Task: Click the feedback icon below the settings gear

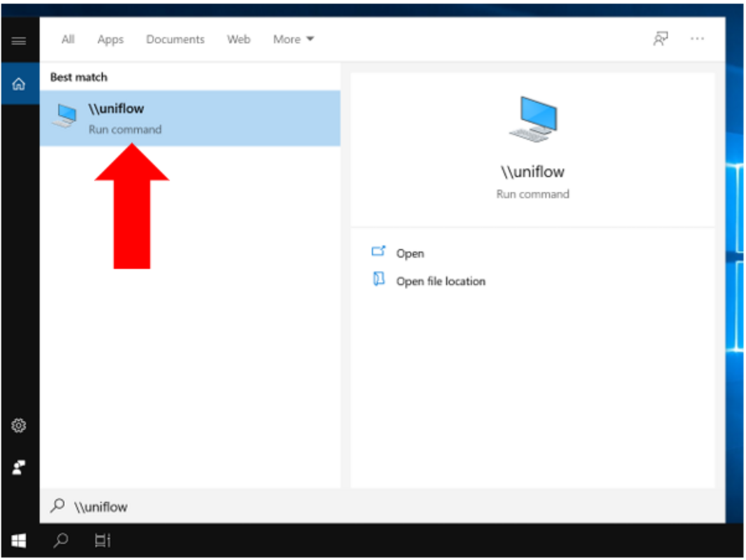Action: [19, 468]
